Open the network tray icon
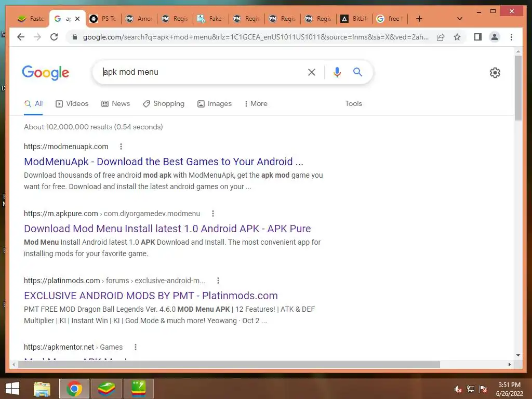Screen dimensions: 532x399 tap(471, 389)
